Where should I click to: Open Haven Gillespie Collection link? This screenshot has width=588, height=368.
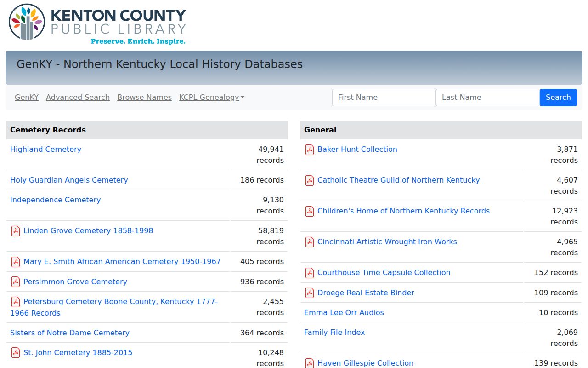point(365,363)
